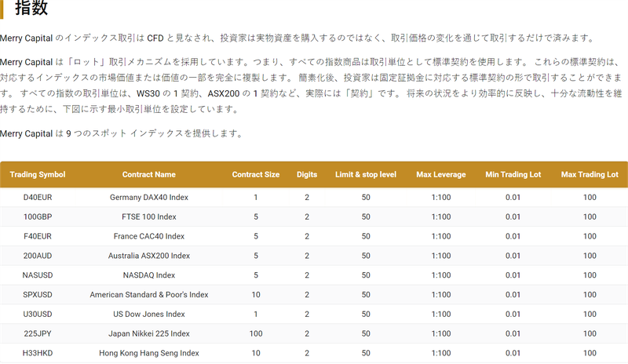Click the Digits column header
Image resolution: width=628 pixels, height=364 pixels.
coord(307,175)
